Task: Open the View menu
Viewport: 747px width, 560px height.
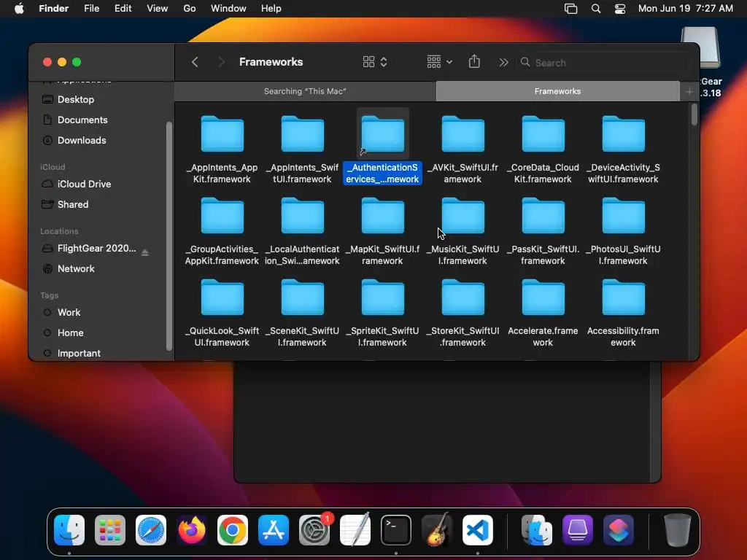Action: tap(158, 9)
